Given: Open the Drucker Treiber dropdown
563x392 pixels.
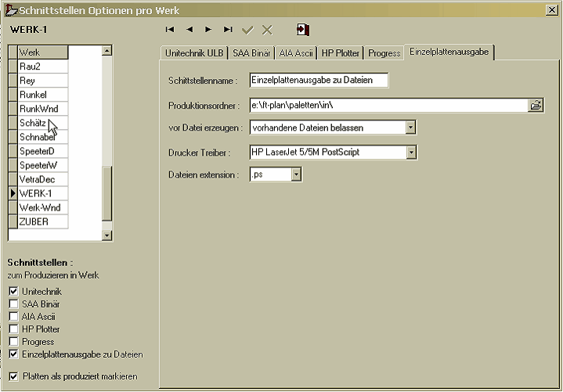Looking at the screenshot, I should click(411, 153).
